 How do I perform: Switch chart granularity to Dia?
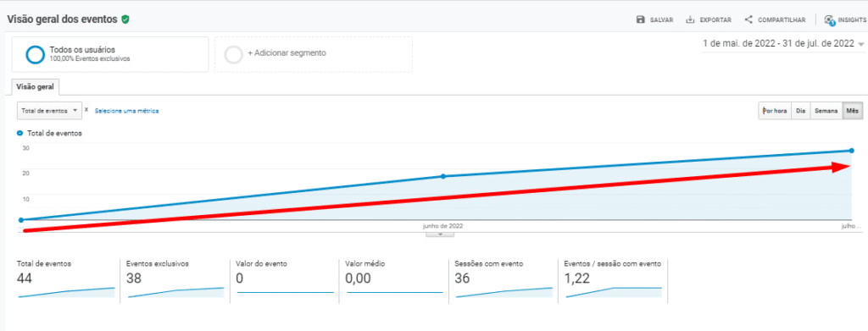pos(800,111)
